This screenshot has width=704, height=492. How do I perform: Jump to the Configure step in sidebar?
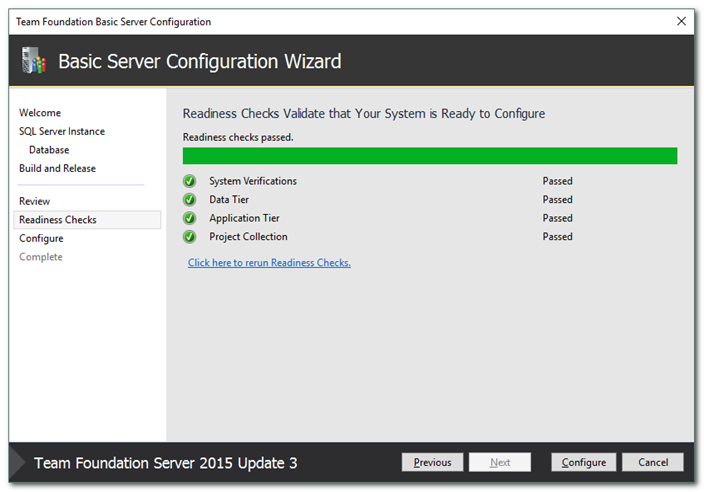[x=41, y=238]
